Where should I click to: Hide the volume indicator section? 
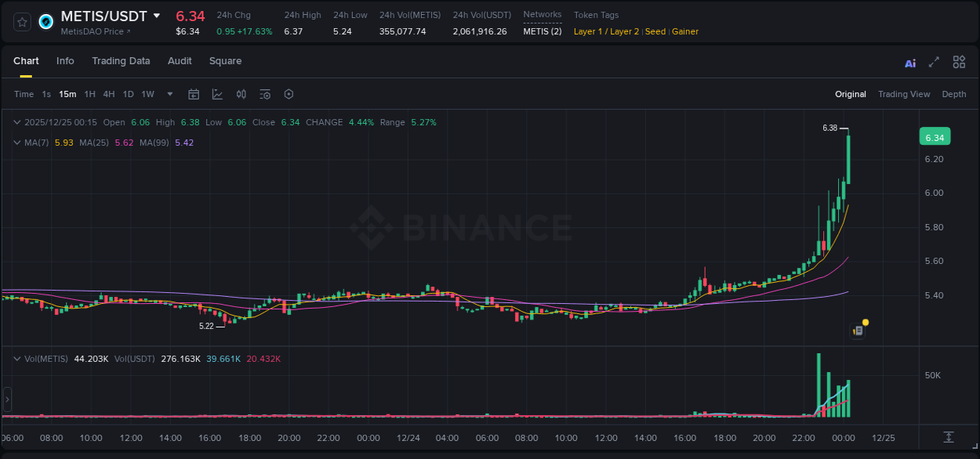tap(16, 359)
